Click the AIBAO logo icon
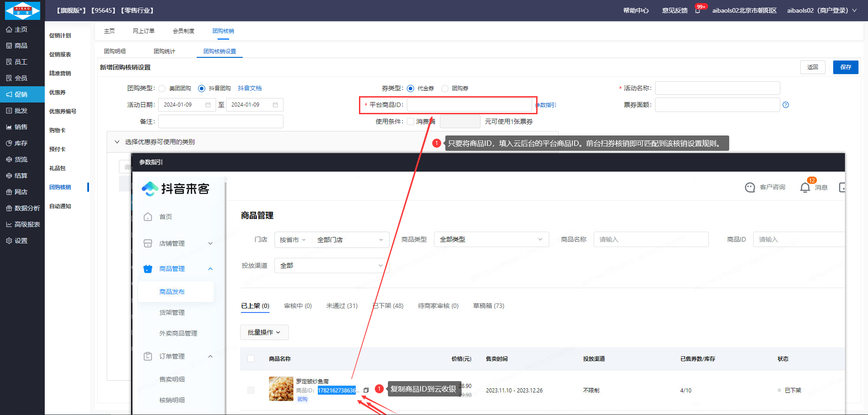Image resolution: width=868 pixels, height=415 pixels. point(22,10)
